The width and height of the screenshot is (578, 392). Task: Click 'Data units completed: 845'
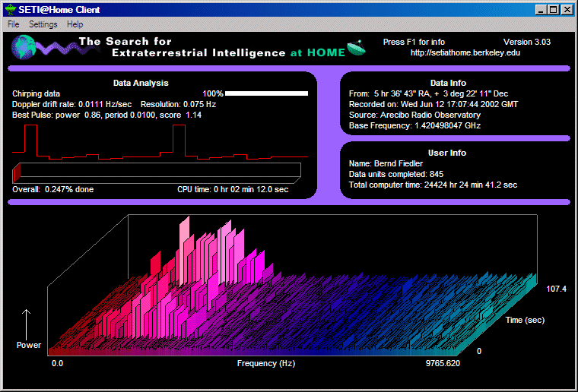(396, 174)
